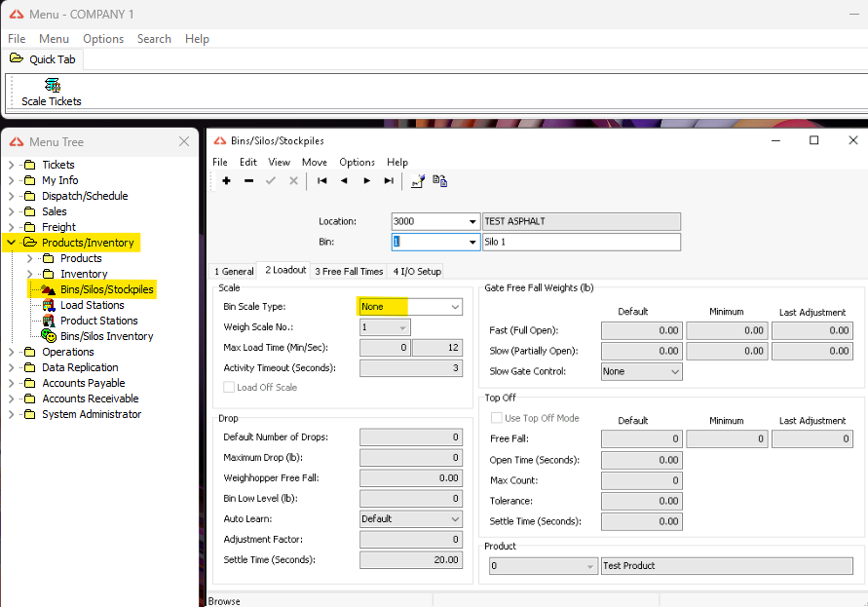868x607 pixels.
Task: Jump to the first record
Action: (x=321, y=180)
